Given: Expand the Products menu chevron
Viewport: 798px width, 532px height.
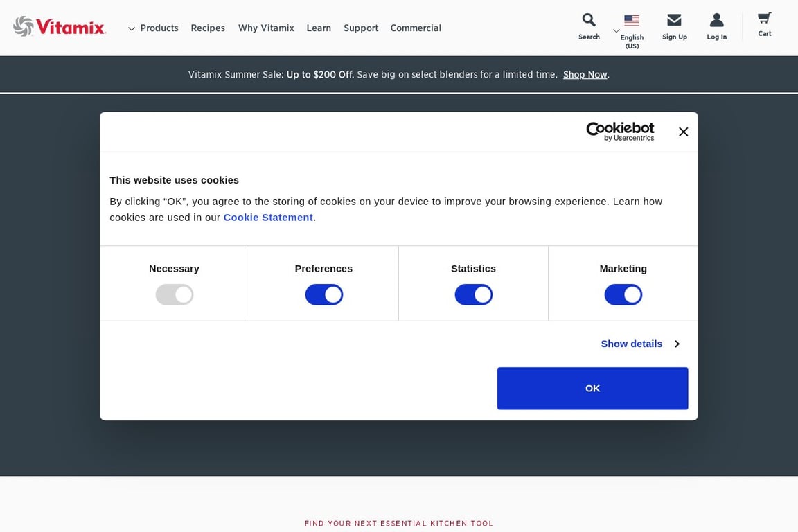Looking at the screenshot, I should pos(132,29).
